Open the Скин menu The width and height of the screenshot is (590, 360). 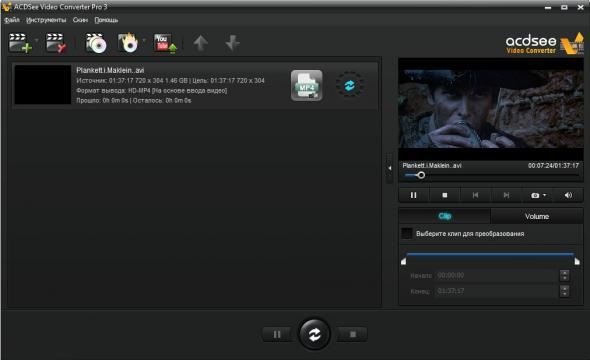coord(80,20)
